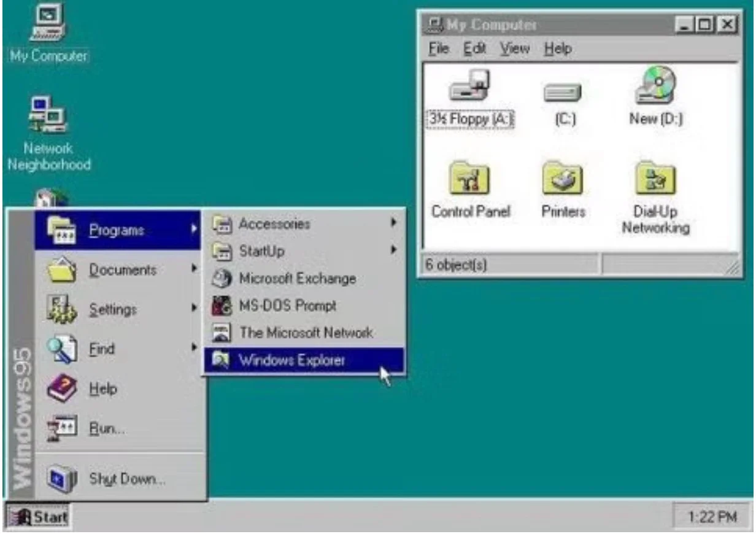Viewport: 756px width, 534px height.
Task: Open the File menu in My Computer
Action: (x=439, y=48)
